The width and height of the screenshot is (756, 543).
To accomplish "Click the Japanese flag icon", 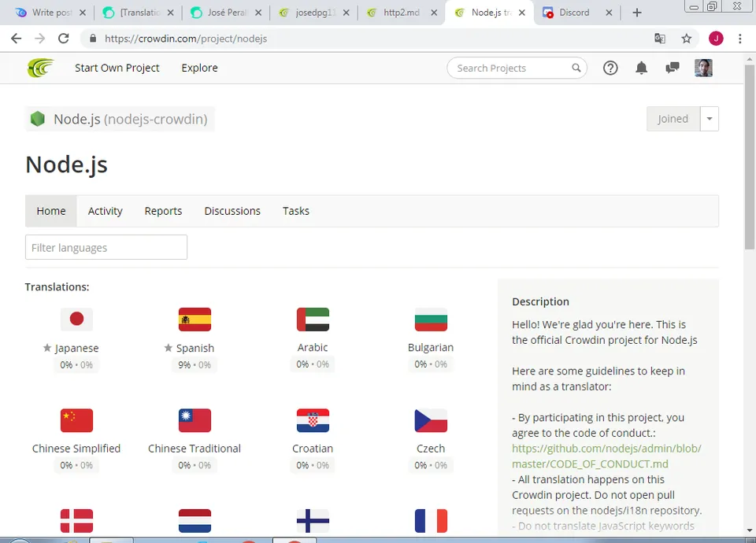I will click(x=76, y=319).
